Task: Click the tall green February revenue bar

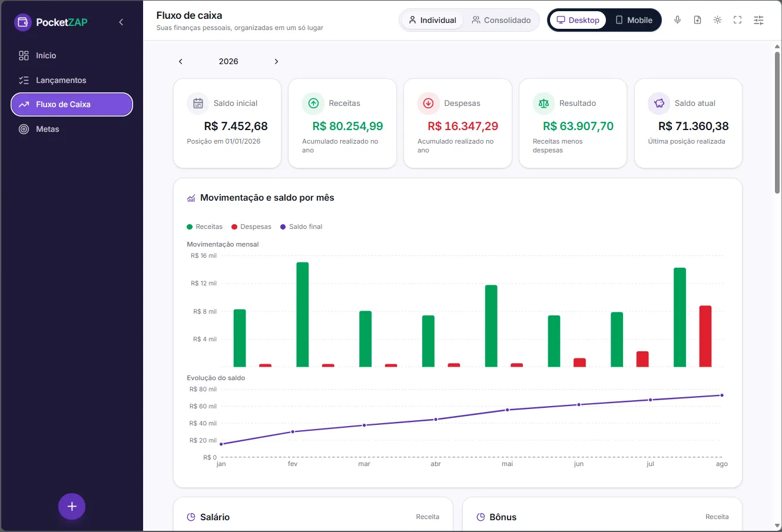Action: (303, 314)
